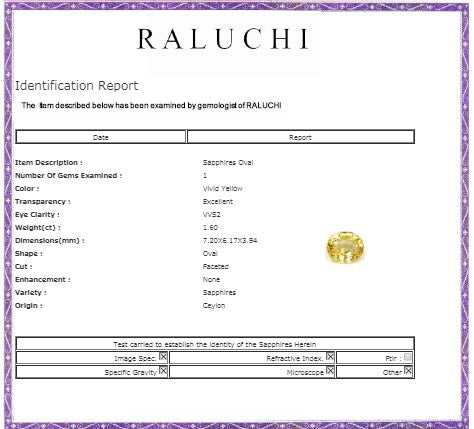Select the "Excellent" transparency value
Image resolution: width=474 pixels, height=429 pixels.
[218, 202]
